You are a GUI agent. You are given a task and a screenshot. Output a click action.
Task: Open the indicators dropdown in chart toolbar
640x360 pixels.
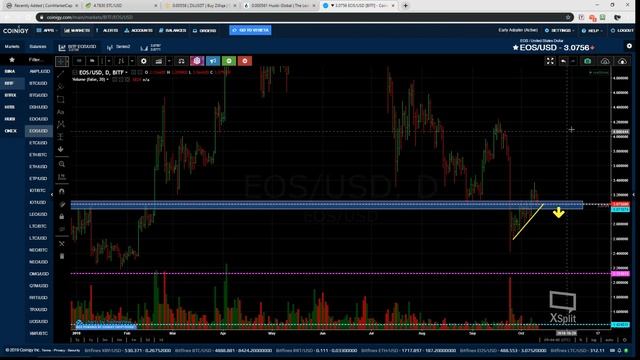pyautogui.click(x=169, y=61)
